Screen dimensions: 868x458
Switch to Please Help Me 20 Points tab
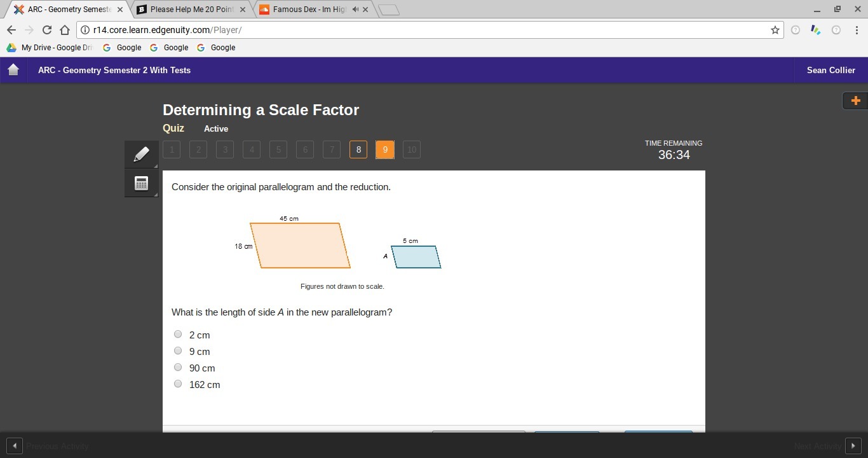tap(191, 10)
